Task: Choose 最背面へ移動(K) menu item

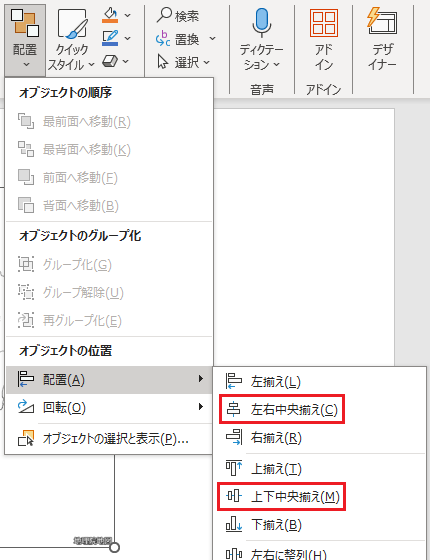Action: click(x=109, y=150)
